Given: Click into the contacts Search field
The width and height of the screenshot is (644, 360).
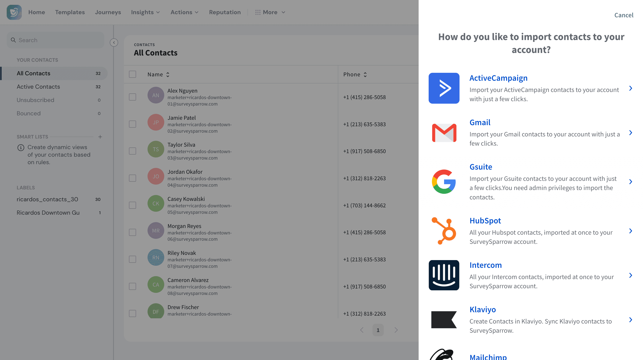Looking at the screenshot, I should pos(56,40).
